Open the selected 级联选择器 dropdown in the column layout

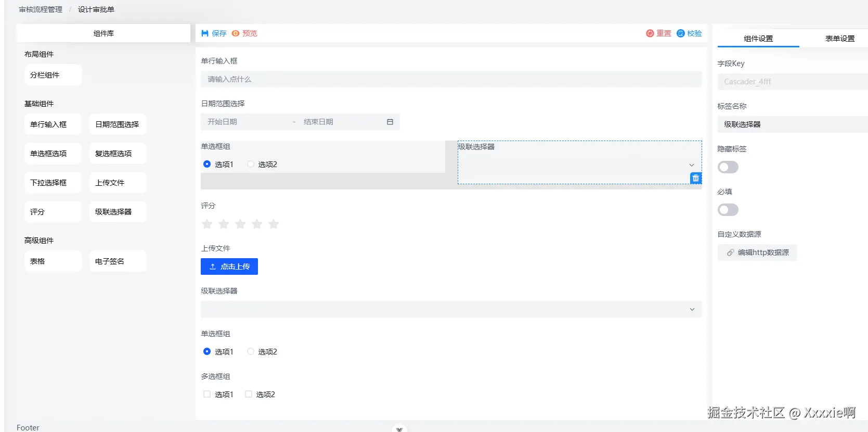pyautogui.click(x=579, y=165)
